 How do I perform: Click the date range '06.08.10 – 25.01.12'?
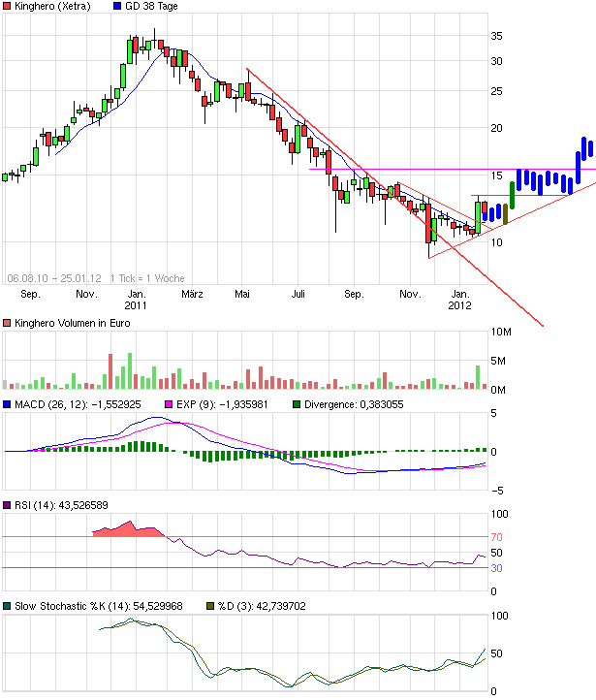(54, 278)
